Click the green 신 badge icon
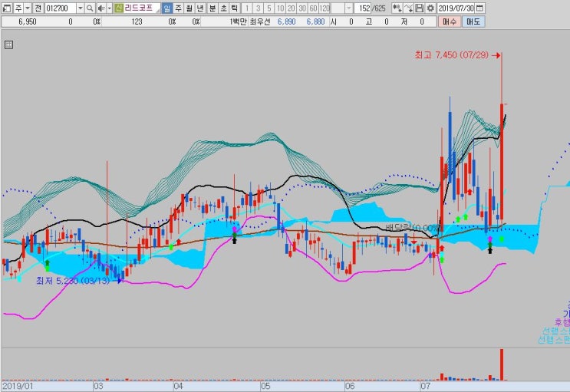 click(118, 8)
